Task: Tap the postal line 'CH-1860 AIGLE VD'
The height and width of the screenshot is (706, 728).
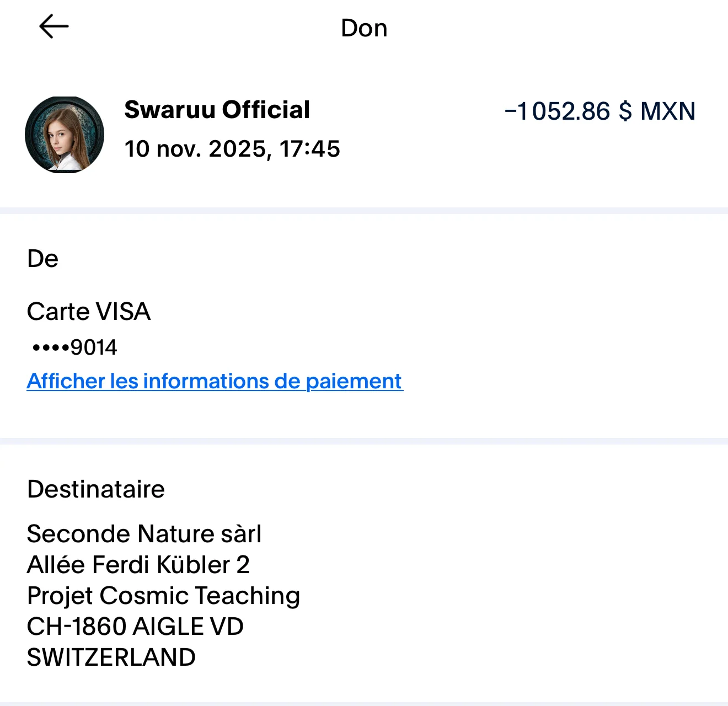Action: (x=135, y=627)
